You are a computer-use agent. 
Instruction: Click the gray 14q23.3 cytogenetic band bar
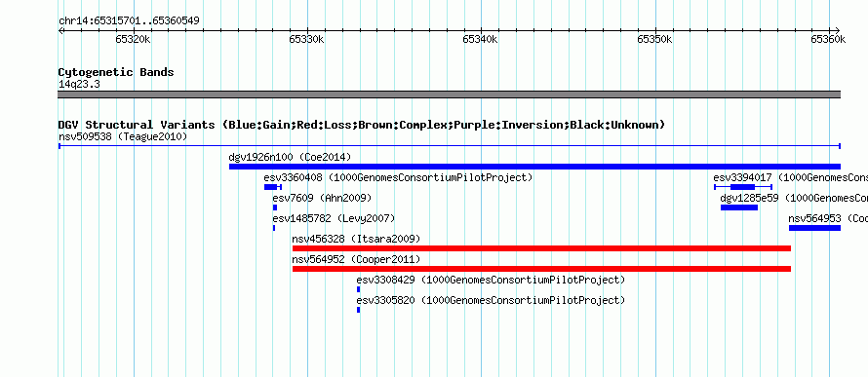pyautogui.click(x=449, y=94)
